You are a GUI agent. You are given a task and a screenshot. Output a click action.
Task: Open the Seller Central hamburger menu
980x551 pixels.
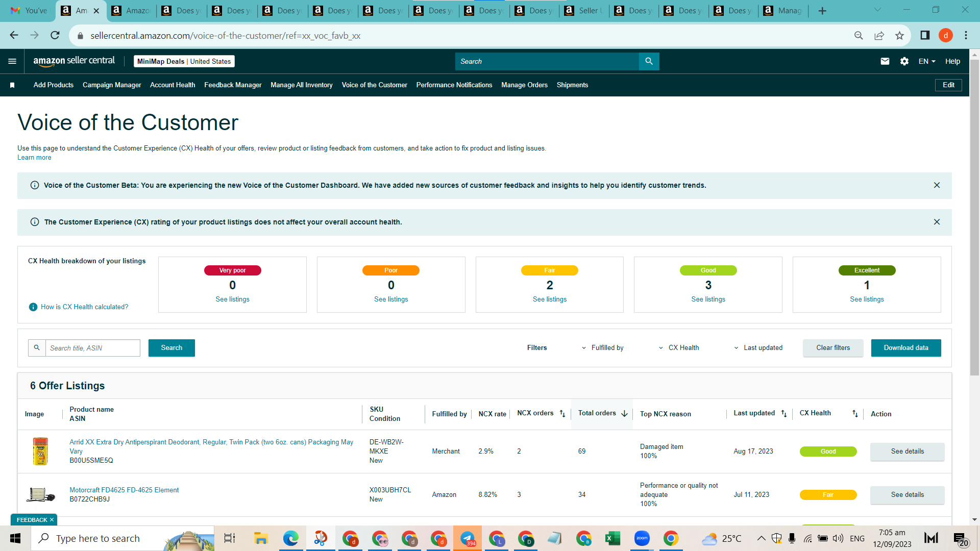click(x=12, y=61)
